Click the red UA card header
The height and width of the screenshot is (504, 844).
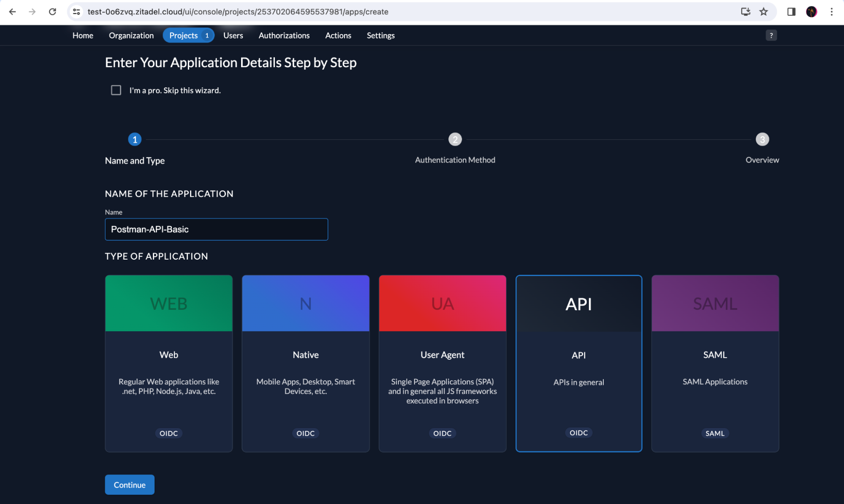tap(442, 303)
